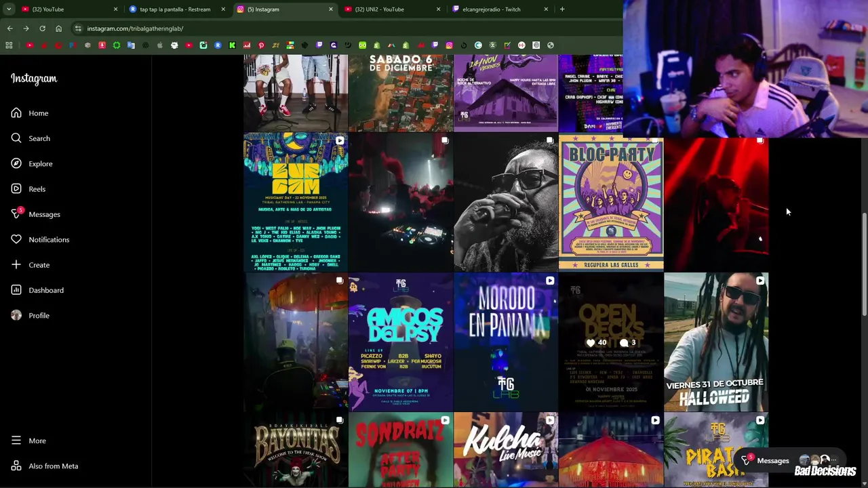Click the Also from Meta label
The image size is (868, 488).
tap(54, 466)
